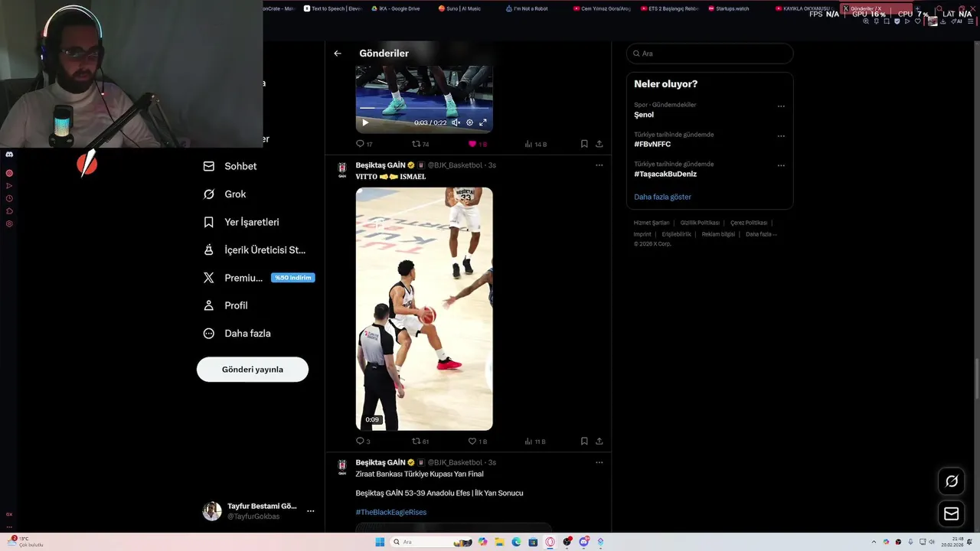Image resolution: width=980 pixels, height=551 pixels.
Task: Bookmark the top video post
Action: pos(584,144)
